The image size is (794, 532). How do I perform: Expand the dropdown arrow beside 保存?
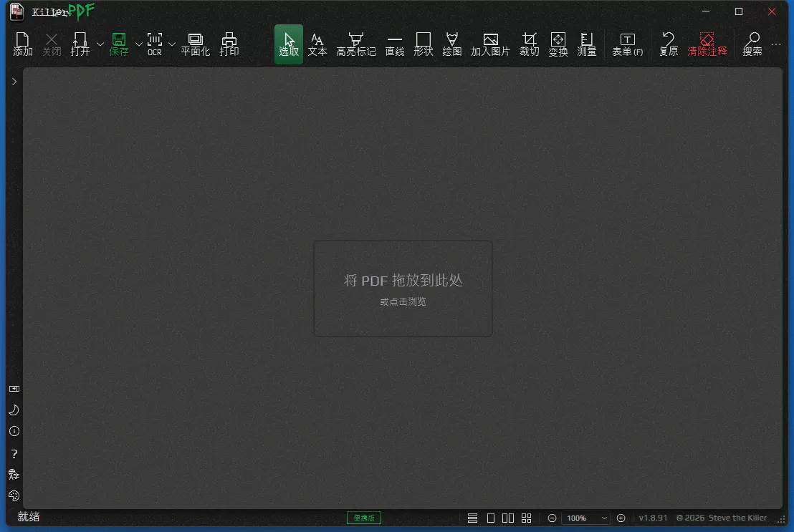point(139,44)
